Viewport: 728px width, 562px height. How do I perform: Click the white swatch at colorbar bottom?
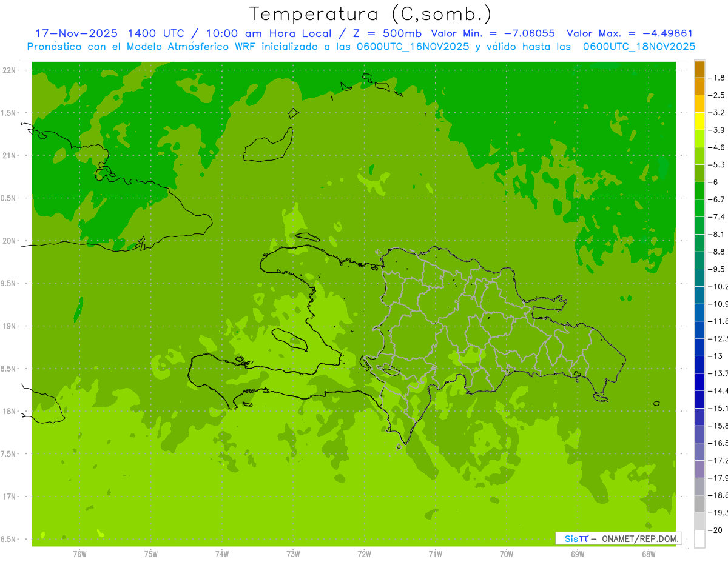699,539
